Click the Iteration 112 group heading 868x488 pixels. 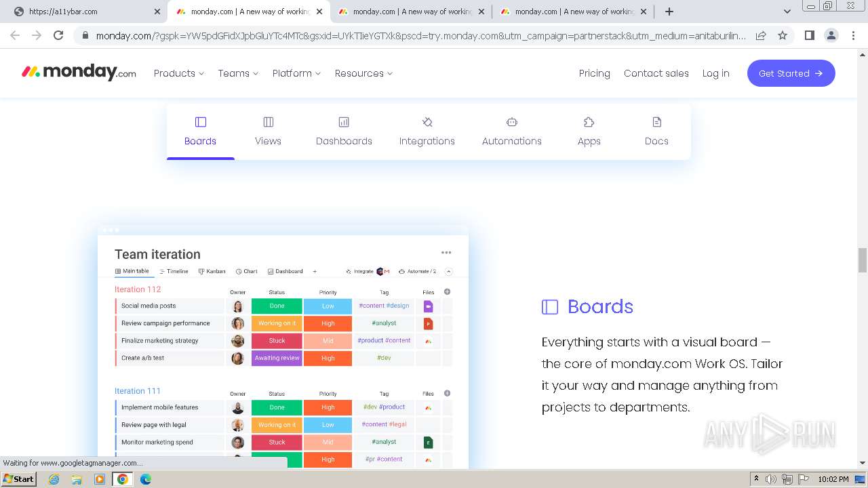tap(138, 289)
